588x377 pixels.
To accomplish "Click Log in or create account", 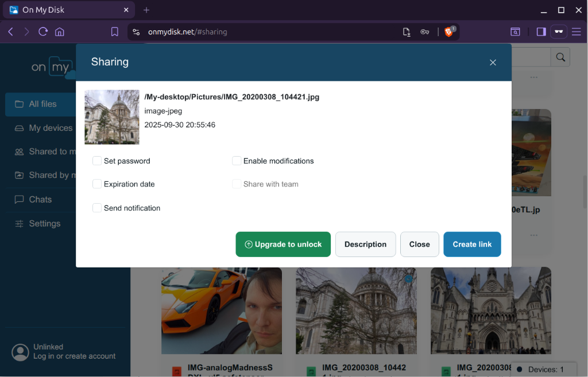I will point(74,356).
